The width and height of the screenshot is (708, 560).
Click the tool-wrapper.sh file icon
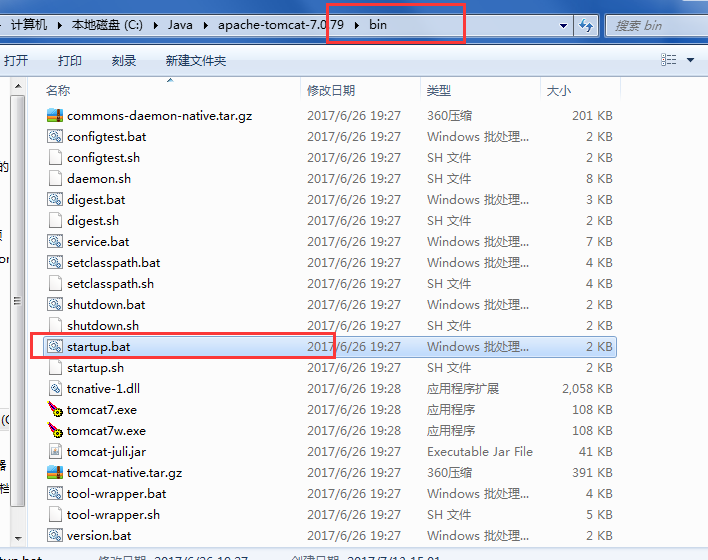point(55,514)
